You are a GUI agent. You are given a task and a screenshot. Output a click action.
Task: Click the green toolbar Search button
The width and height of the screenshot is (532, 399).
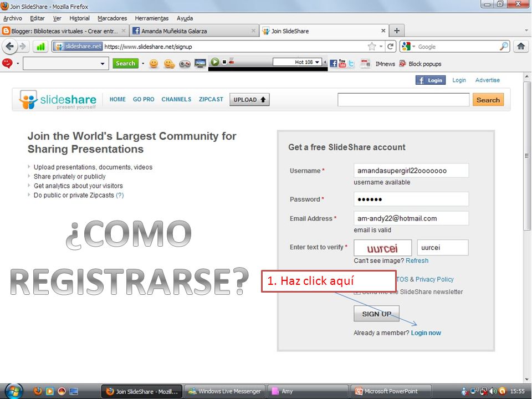click(x=126, y=63)
